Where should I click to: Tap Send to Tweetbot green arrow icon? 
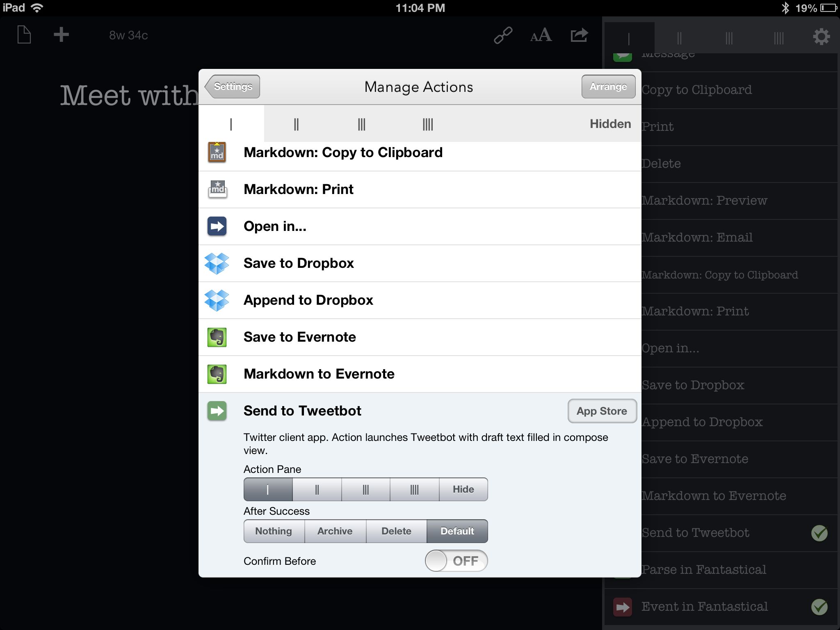pyautogui.click(x=217, y=411)
